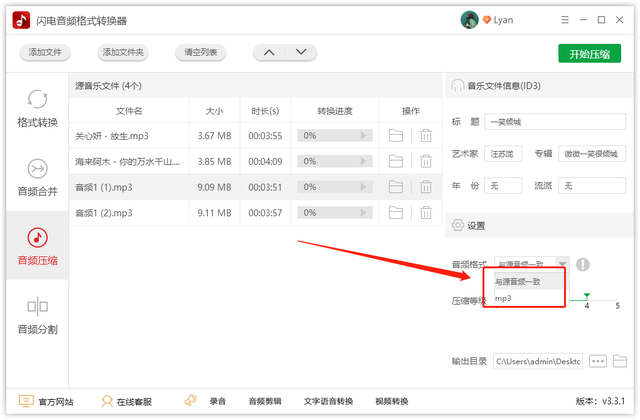Play 音频1 (1).mp3 using progress bar arrow
This screenshot has width=640, height=420.
364,187
